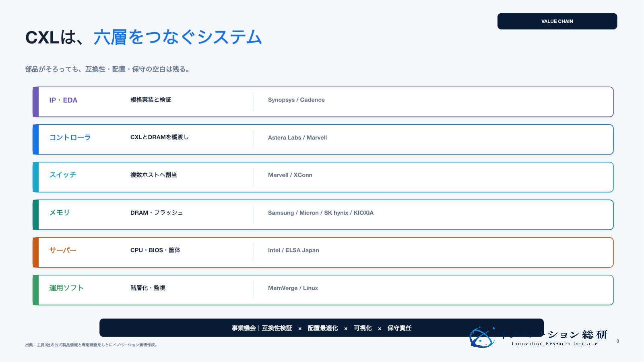
Task: Click "事業機会｜互換性検証" in the bottom banner
Action: [x=262, y=328]
